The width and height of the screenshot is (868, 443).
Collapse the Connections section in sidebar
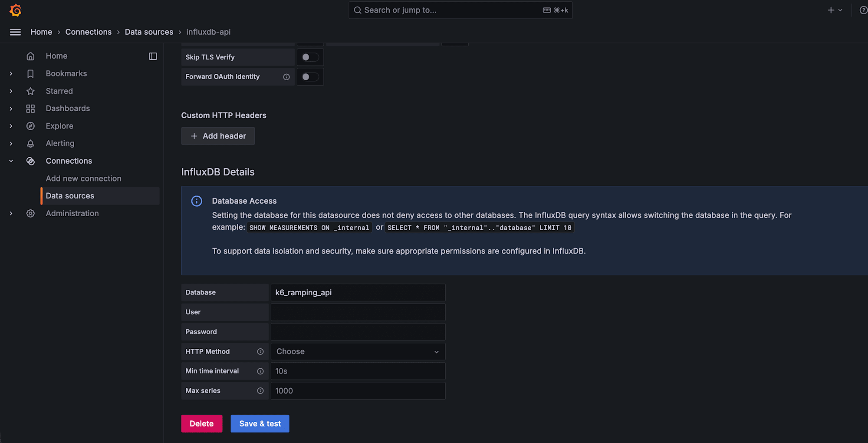pos(11,161)
